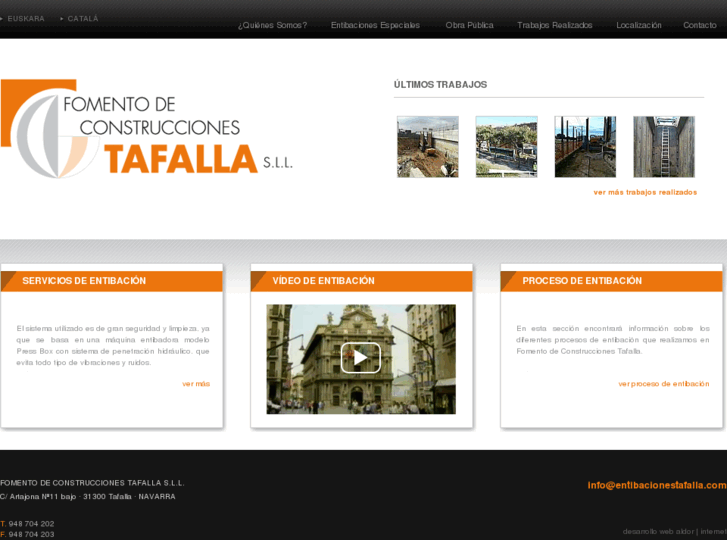
Task: Switch language to Euskara
Action: (x=26, y=19)
